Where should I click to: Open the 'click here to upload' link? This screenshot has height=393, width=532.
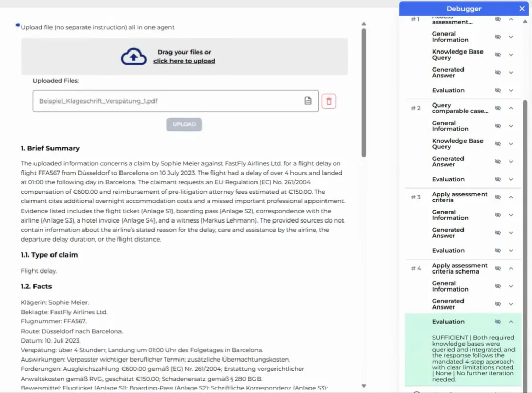coord(184,60)
